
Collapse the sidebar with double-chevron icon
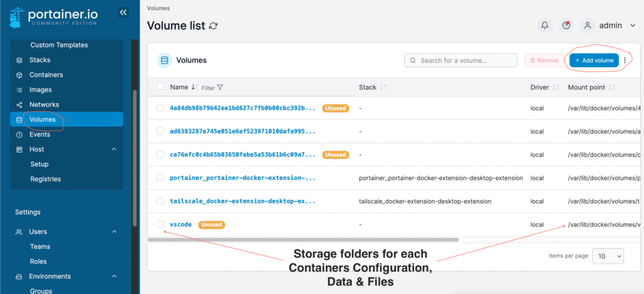[123, 13]
